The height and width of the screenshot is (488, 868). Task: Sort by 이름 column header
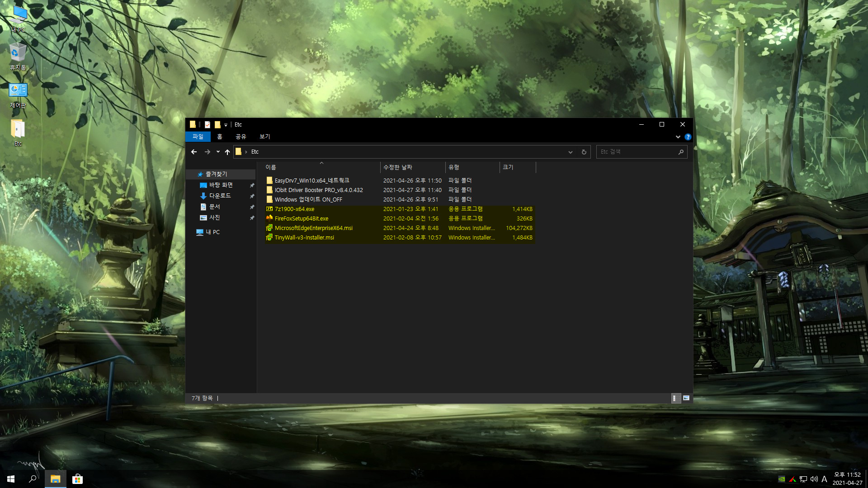coord(322,168)
